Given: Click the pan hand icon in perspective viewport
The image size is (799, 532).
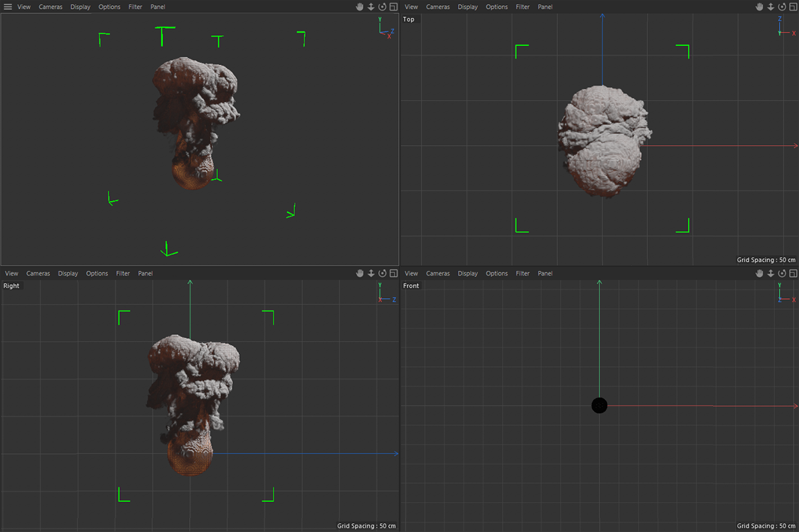Looking at the screenshot, I should [360, 7].
